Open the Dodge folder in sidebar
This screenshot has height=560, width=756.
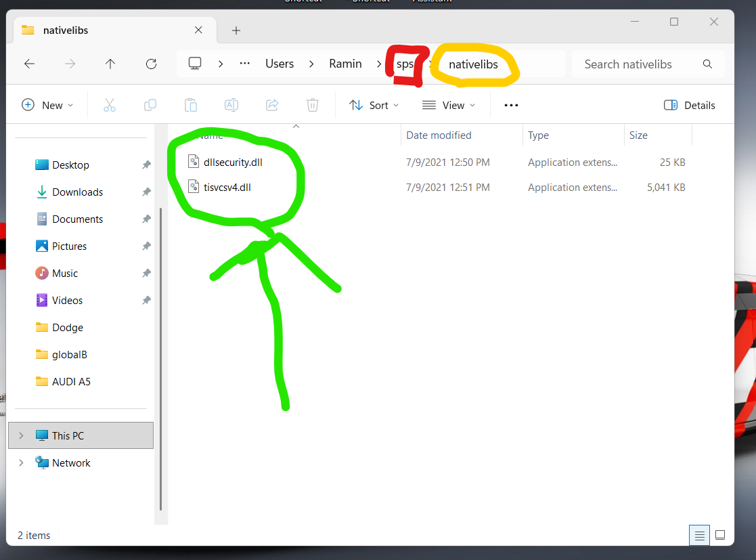click(x=68, y=328)
